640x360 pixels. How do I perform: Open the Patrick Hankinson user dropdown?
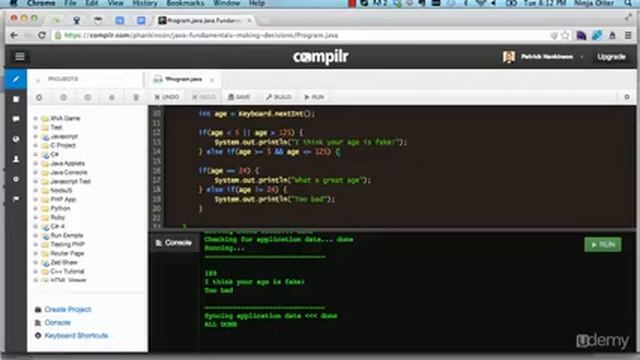click(547, 57)
